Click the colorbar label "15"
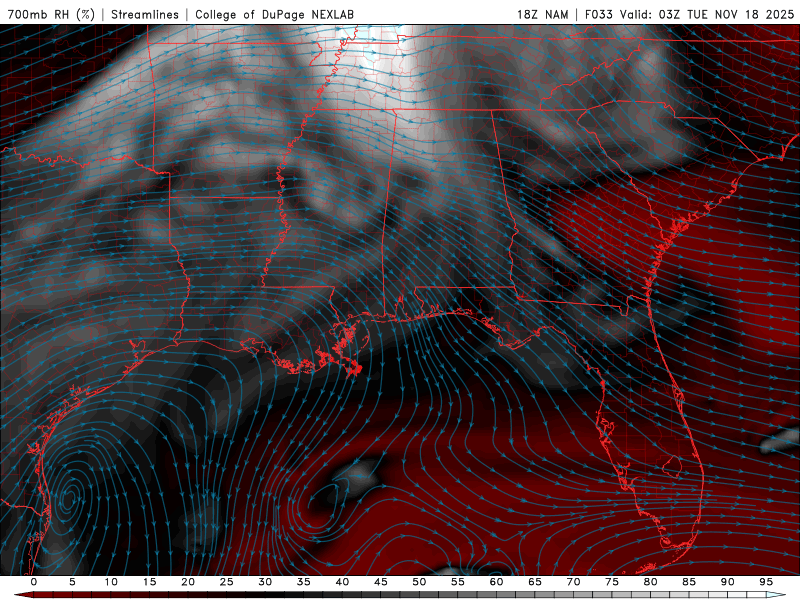 click(x=149, y=582)
